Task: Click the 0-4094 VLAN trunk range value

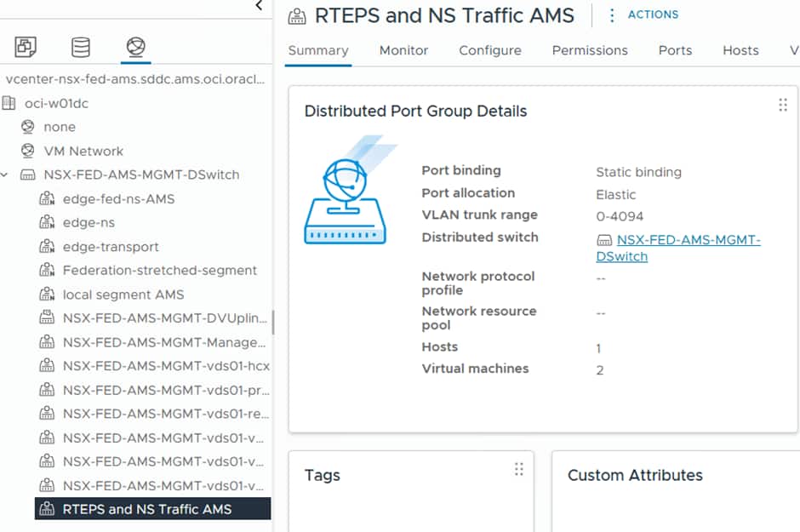Action: pyautogui.click(x=620, y=216)
